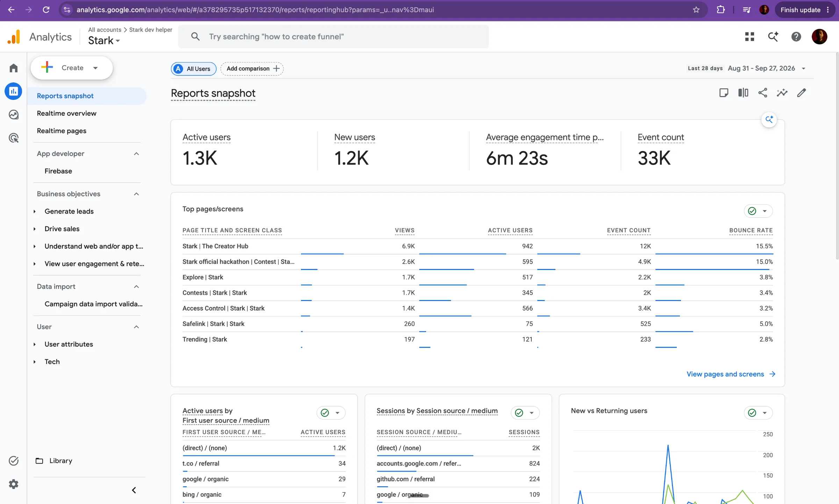The width and height of the screenshot is (839, 504).
Task: Select Realtime pages in the navigation
Action: pyautogui.click(x=62, y=131)
